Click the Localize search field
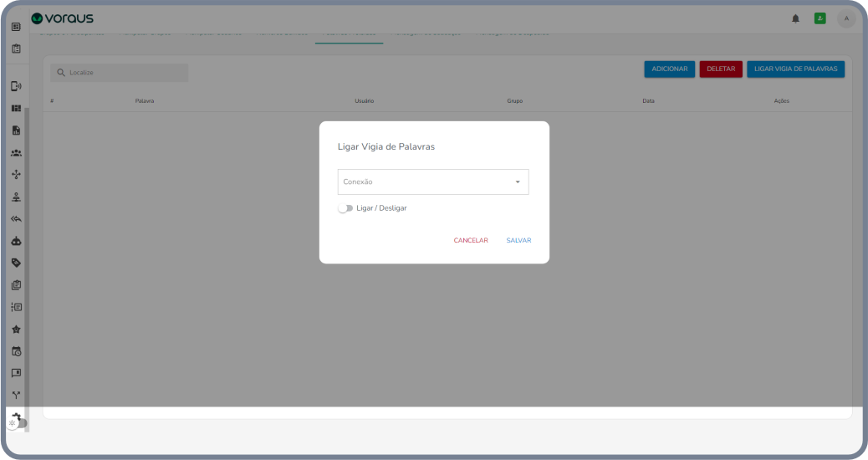Screen dimensions: 868x460 120,73
